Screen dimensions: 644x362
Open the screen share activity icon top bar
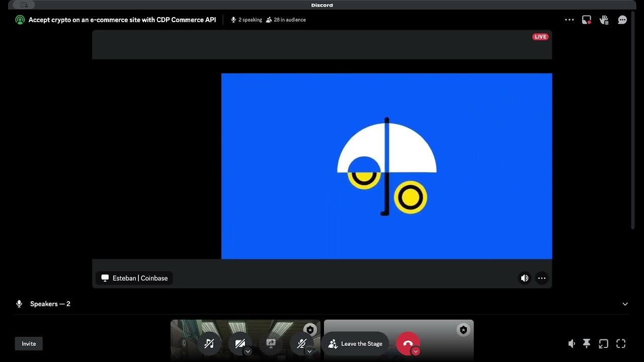click(x=587, y=20)
